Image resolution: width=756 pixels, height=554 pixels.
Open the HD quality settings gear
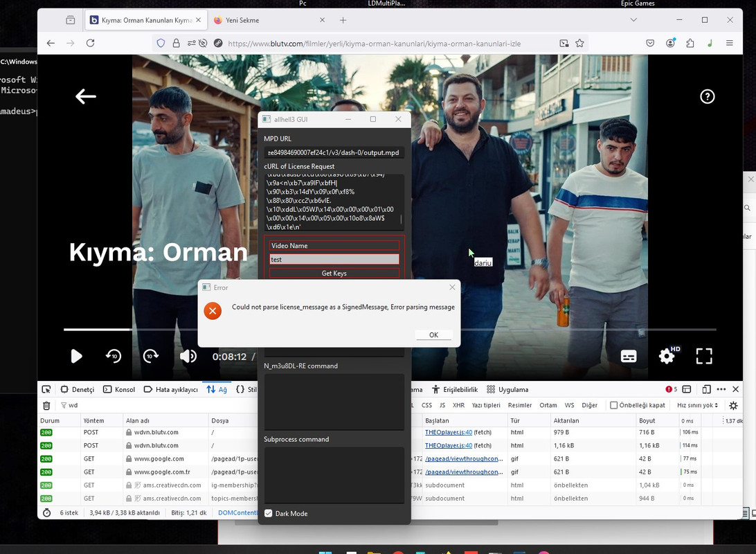point(667,356)
